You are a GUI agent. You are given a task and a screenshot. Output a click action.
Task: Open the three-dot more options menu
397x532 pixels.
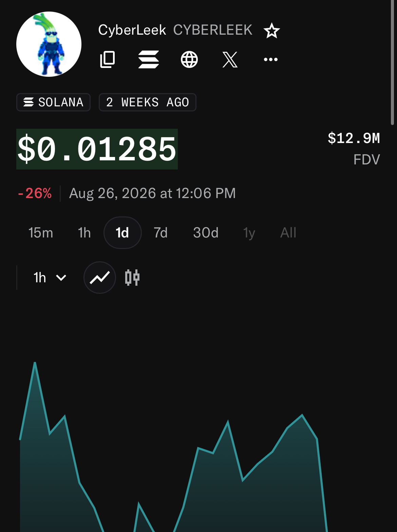271,59
